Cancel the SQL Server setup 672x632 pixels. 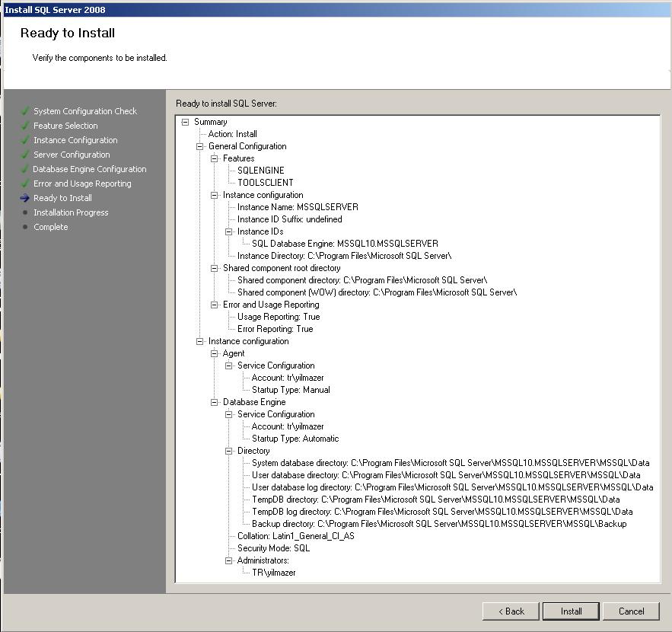[x=631, y=611]
